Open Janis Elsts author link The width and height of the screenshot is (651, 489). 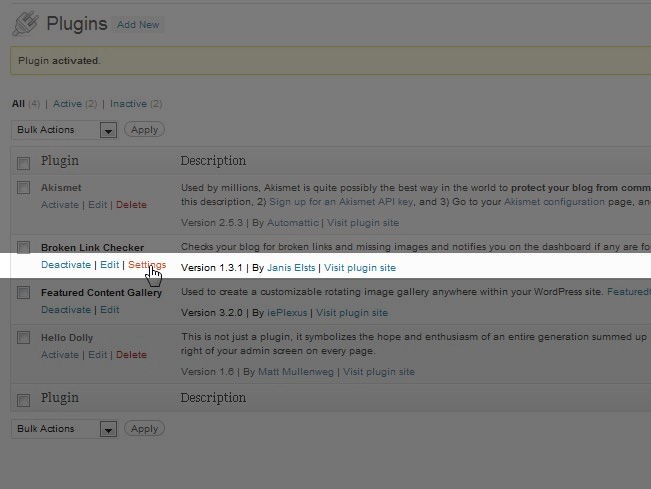[291, 268]
